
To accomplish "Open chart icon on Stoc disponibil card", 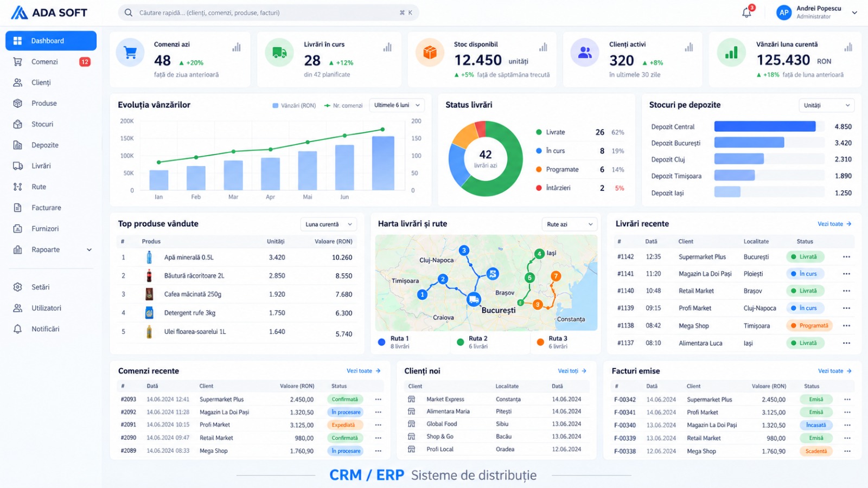I will [543, 47].
